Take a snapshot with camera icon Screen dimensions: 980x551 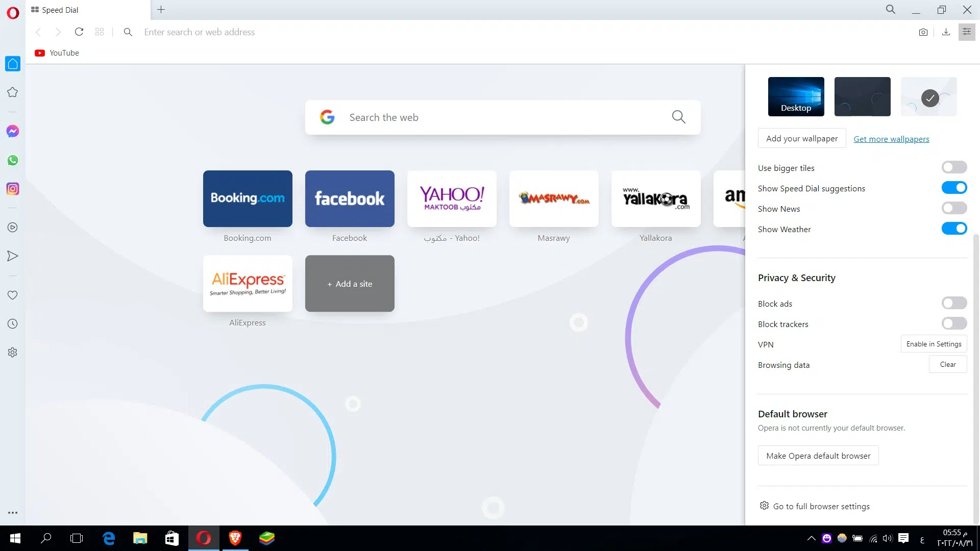point(923,32)
